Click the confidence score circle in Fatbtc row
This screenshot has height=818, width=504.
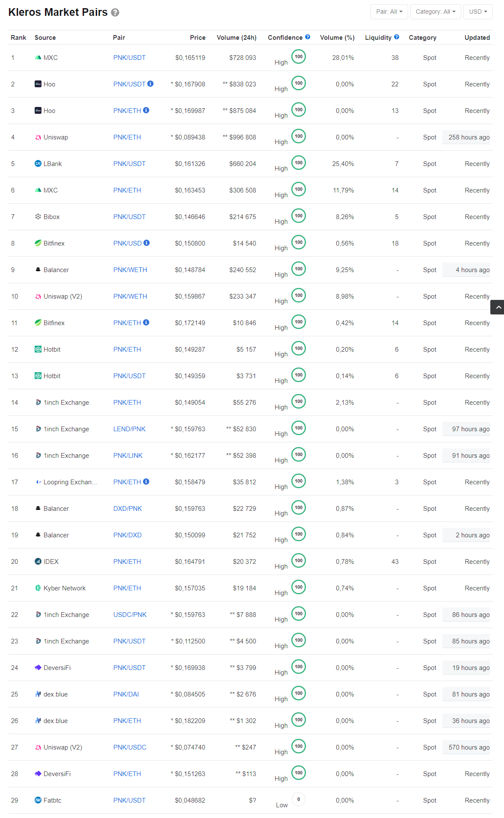pyautogui.click(x=299, y=799)
